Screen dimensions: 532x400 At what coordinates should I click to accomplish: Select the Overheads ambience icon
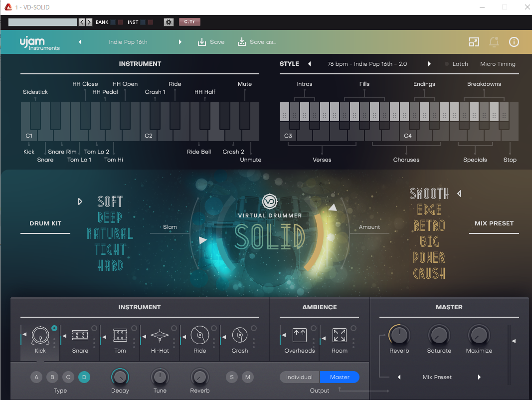tap(300, 335)
